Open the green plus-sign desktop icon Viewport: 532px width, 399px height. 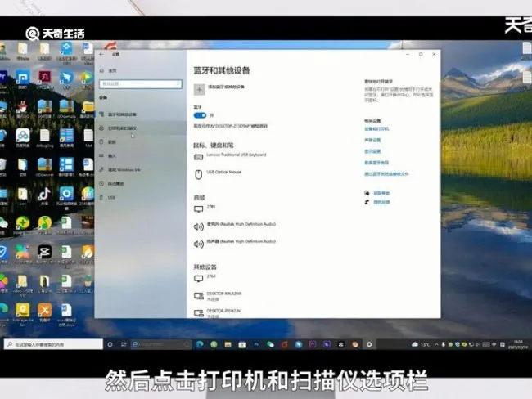point(22,225)
